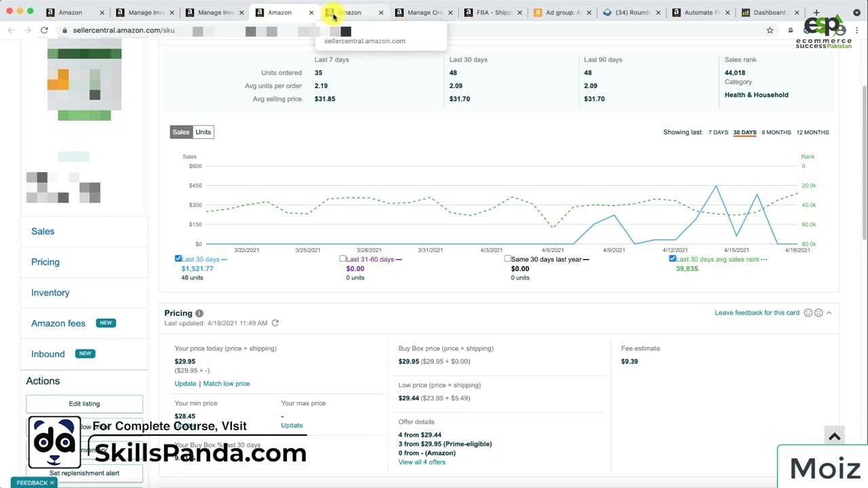
Task: Show last 7 DAYS on chart
Action: (718, 132)
